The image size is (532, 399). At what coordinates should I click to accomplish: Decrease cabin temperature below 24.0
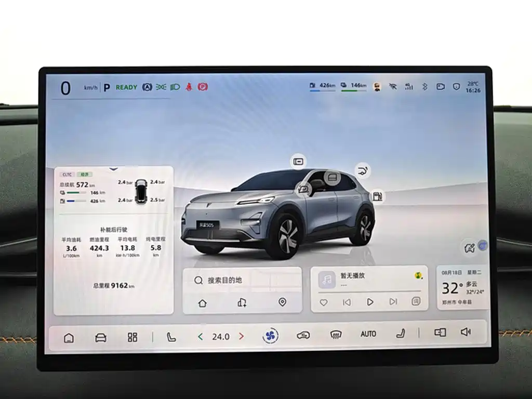200,337
